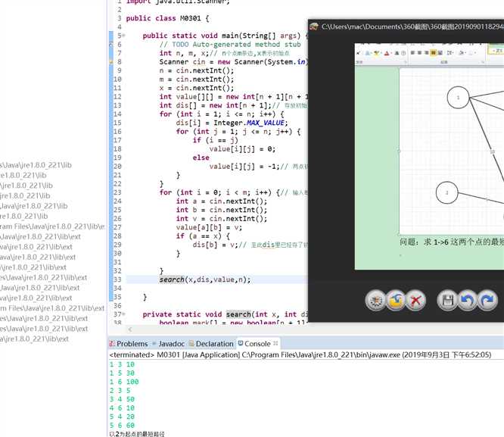The height and width of the screenshot is (437, 504).
Task: Collapse the search method at line 37
Action: click(124, 314)
